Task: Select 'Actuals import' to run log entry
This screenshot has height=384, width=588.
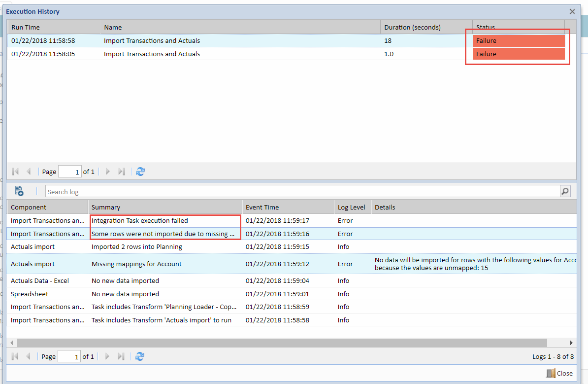Action: [x=292, y=320]
